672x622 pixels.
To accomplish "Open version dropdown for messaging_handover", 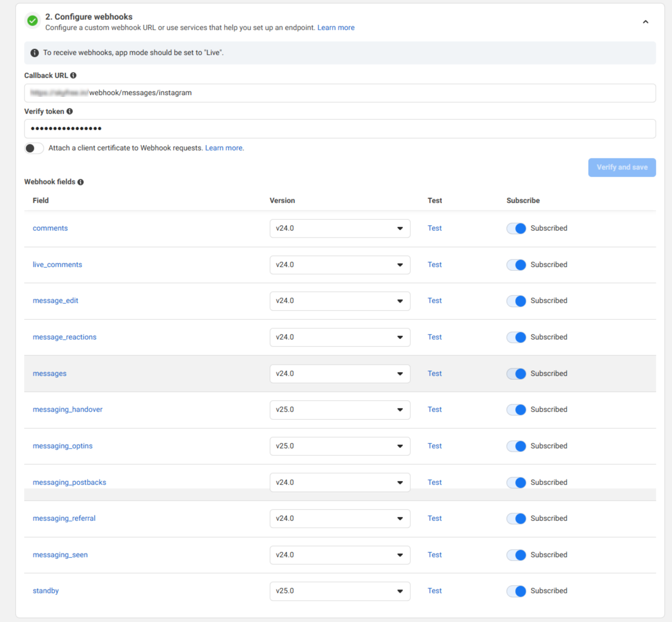I will click(340, 409).
